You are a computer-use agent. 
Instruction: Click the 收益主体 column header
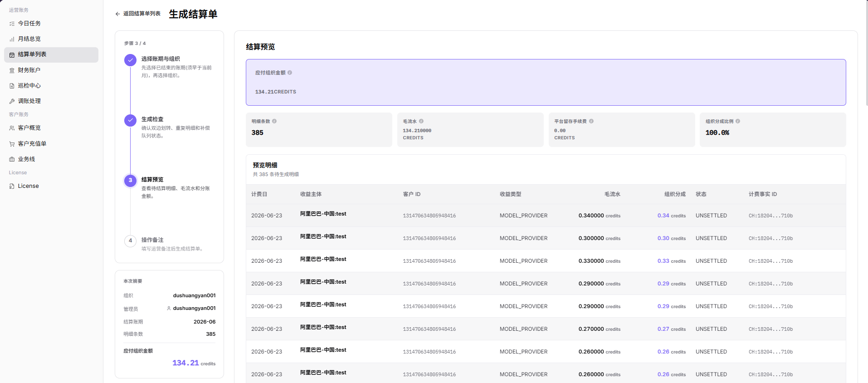click(x=311, y=194)
